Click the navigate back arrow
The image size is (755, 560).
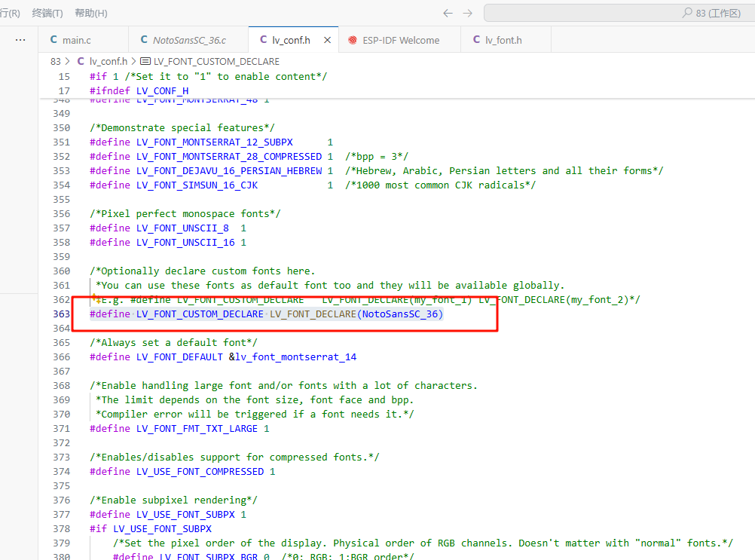(x=448, y=13)
